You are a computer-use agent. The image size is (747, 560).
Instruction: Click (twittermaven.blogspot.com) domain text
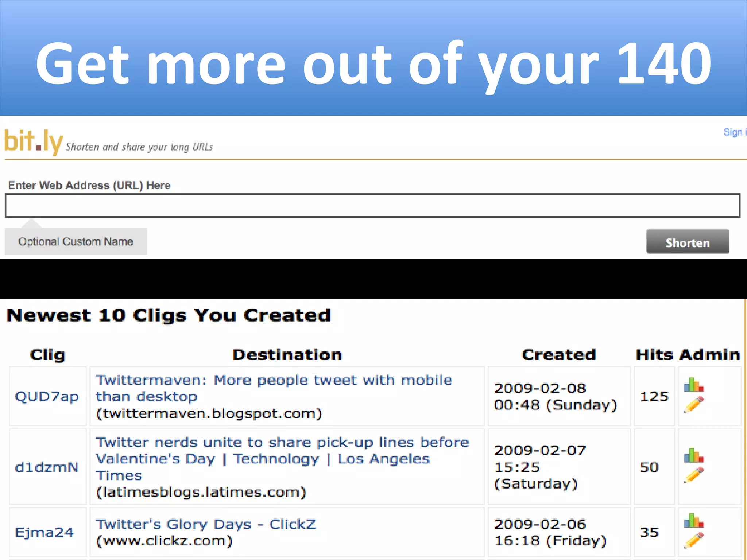coord(209,413)
